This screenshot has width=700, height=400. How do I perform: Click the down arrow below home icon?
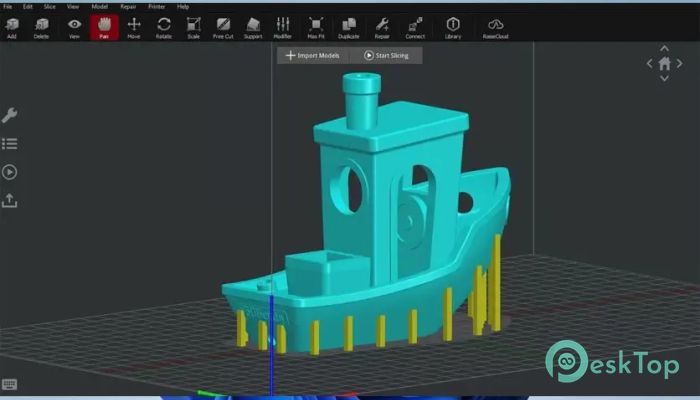(664, 79)
